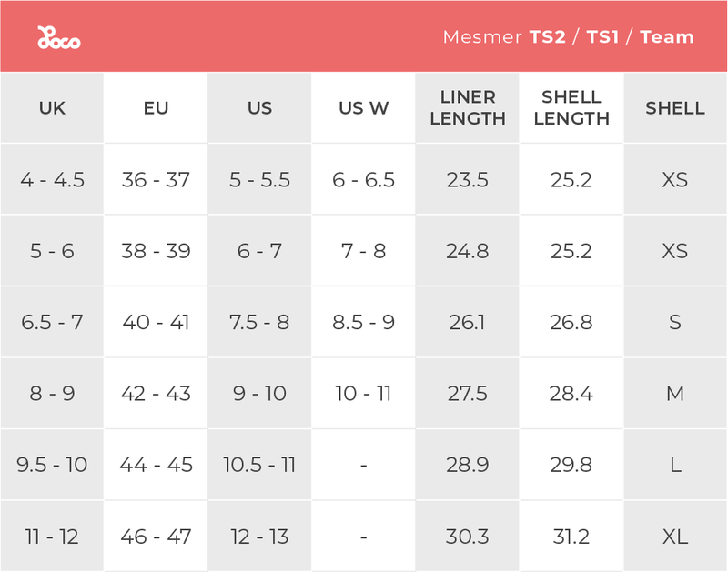
Task: Select the Shell Length column header
Action: click(571, 108)
